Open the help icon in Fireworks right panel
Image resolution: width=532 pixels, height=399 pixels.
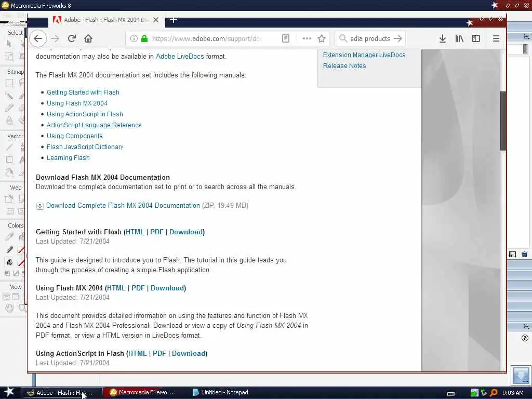525,338
